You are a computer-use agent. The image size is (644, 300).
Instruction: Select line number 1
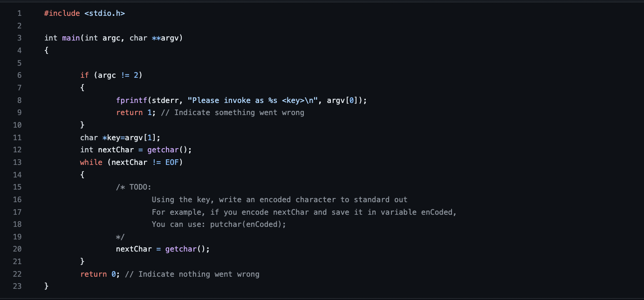pyautogui.click(x=19, y=14)
